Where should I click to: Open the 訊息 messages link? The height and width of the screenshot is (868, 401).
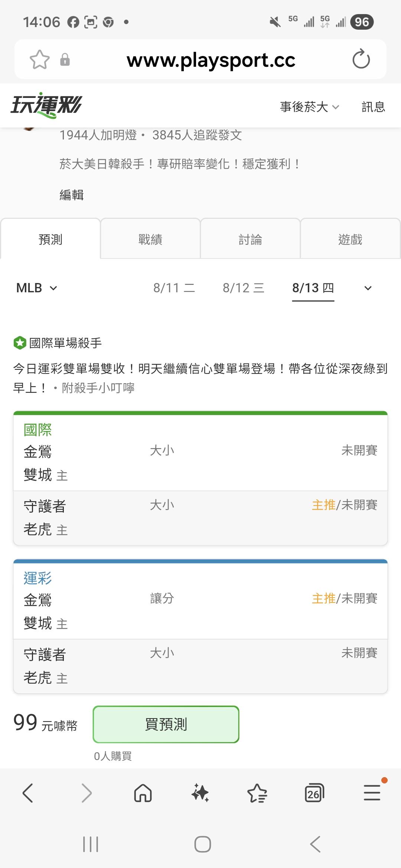coord(373,107)
